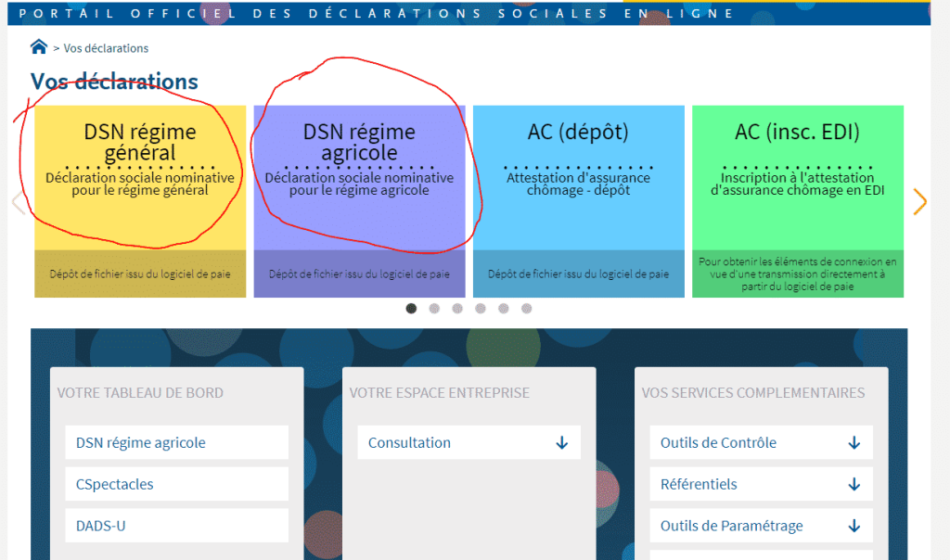Expand the Référentiels dropdown
This screenshot has height=560, width=950.
[762, 484]
